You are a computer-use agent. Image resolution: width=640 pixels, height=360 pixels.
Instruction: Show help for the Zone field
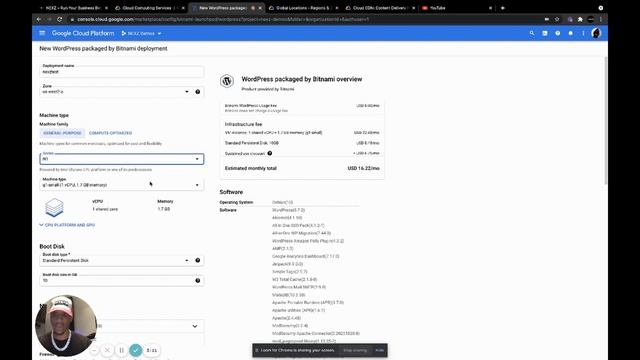pos(198,92)
